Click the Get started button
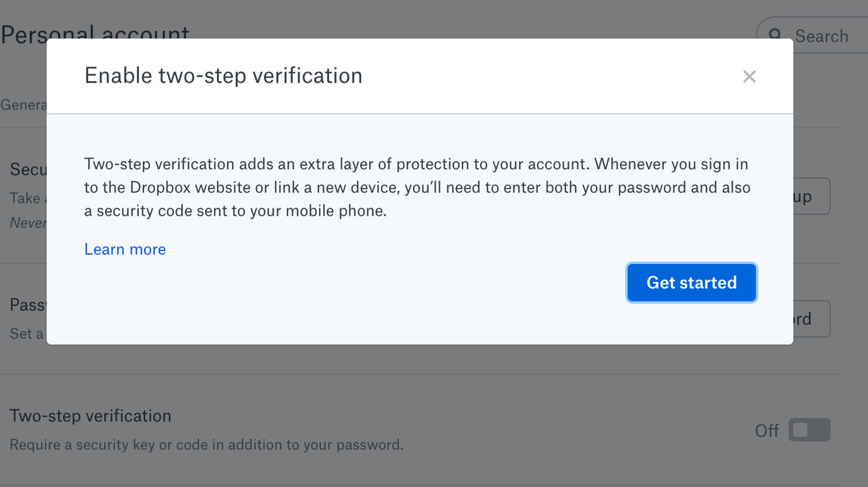 (692, 282)
